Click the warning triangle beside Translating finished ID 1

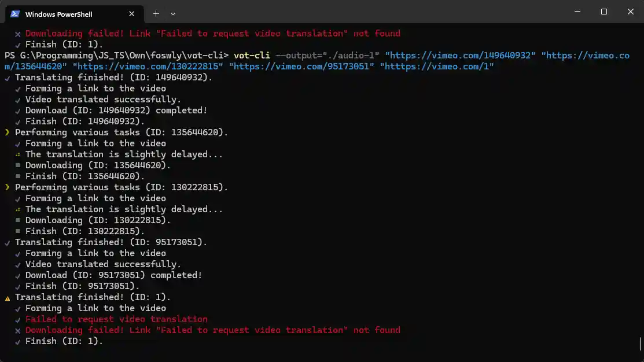7,298
